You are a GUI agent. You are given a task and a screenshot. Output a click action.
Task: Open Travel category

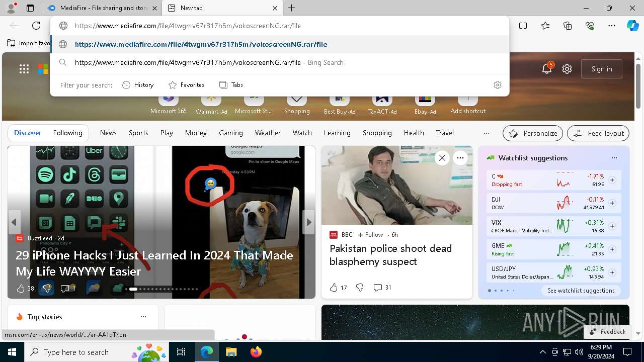(445, 133)
